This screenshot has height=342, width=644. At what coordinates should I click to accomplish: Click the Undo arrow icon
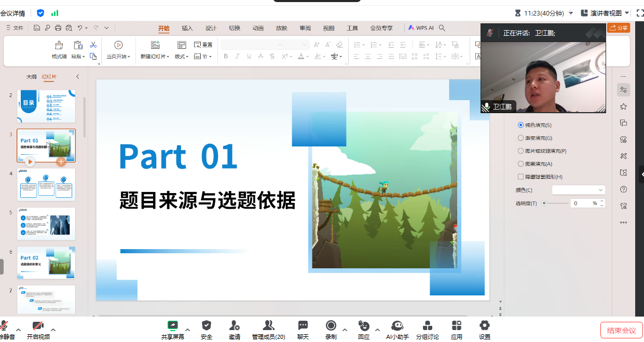(80, 28)
